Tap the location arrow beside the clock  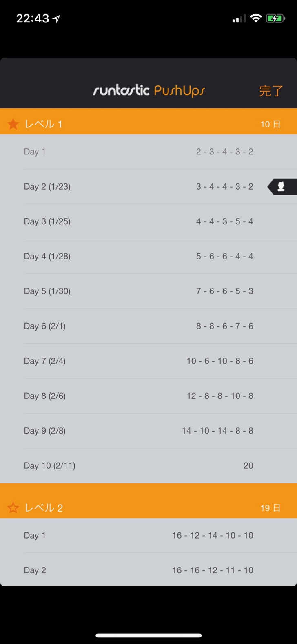(x=56, y=18)
